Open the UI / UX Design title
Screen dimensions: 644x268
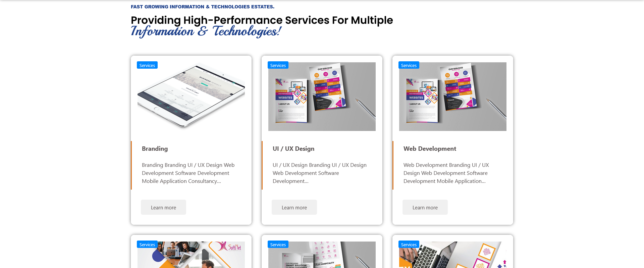click(x=293, y=148)
